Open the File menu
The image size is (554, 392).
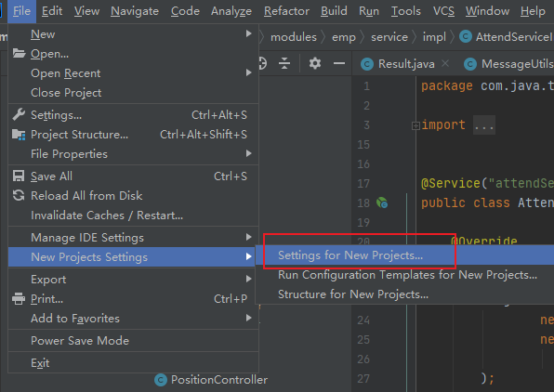[21, 11]
